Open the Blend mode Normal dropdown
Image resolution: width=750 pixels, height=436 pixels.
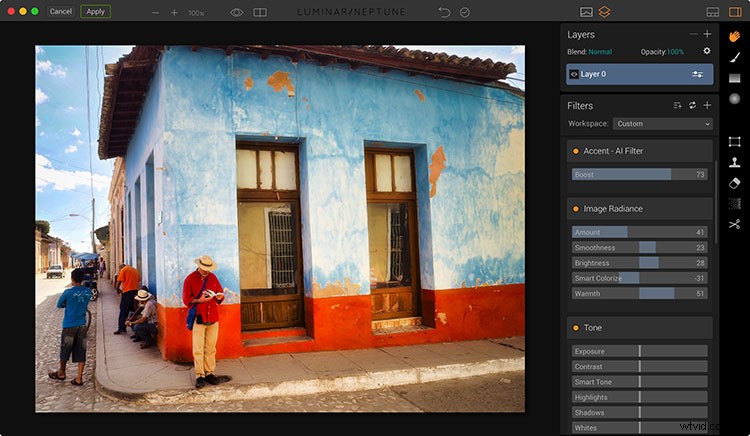600,52
